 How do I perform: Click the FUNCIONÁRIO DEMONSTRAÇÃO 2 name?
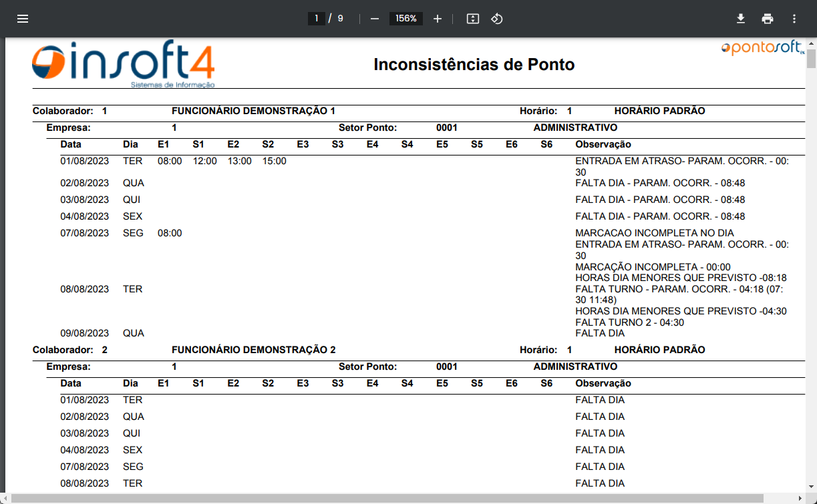click(x=253, y=350)
